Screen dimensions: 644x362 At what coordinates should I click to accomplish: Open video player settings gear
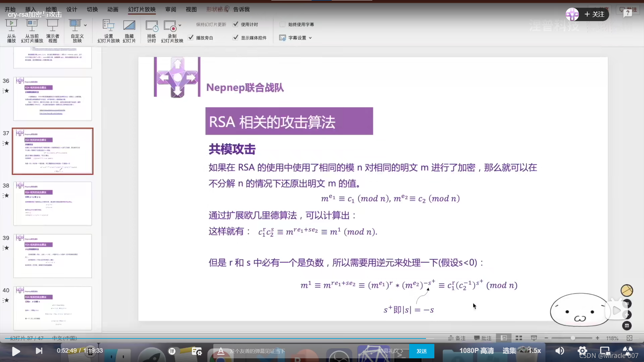(582, 351)
